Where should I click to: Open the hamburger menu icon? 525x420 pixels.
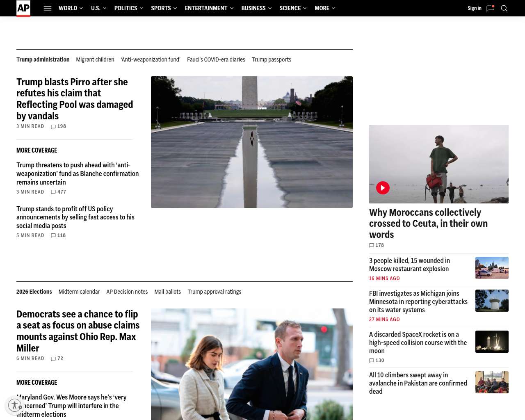[48, 8]
